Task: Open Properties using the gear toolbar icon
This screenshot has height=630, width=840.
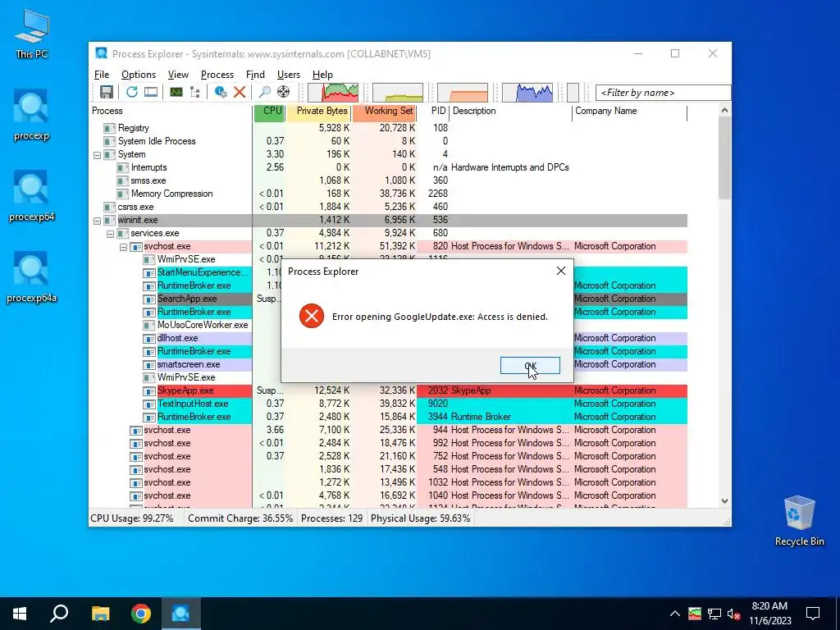Action: (220, 92)
